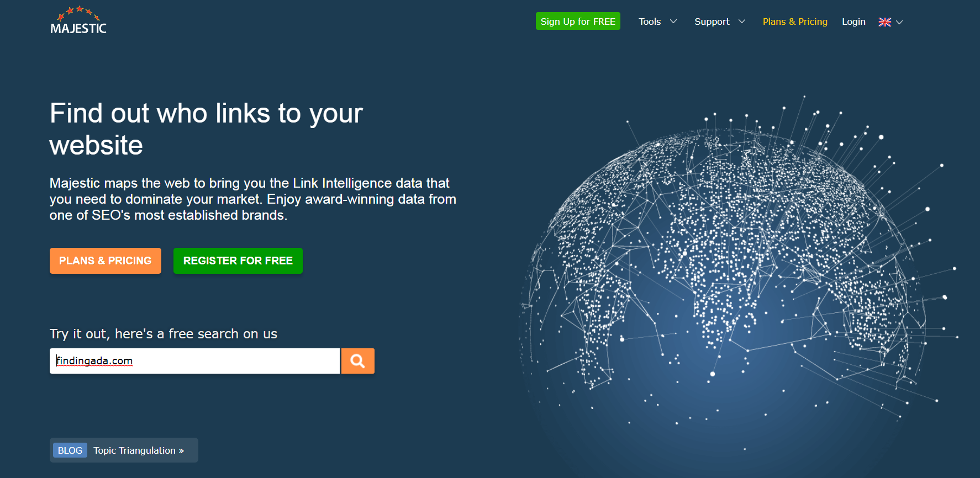Click the Sign Up for FREE button

tap(578, 21)
